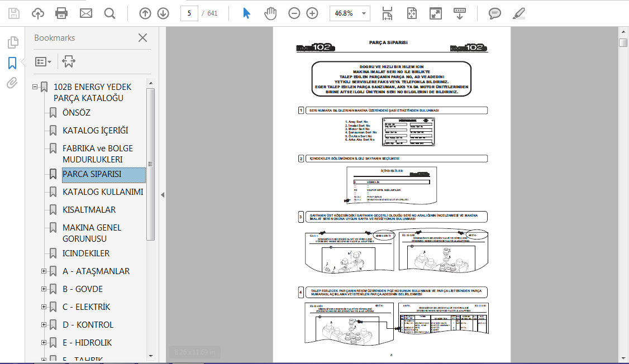This screenshot has height=364, width=629.
Task: Open the 102B ENERGY YEDEK PARÇA KATALOĞU bookmark
Action: (x=93, y=92)
